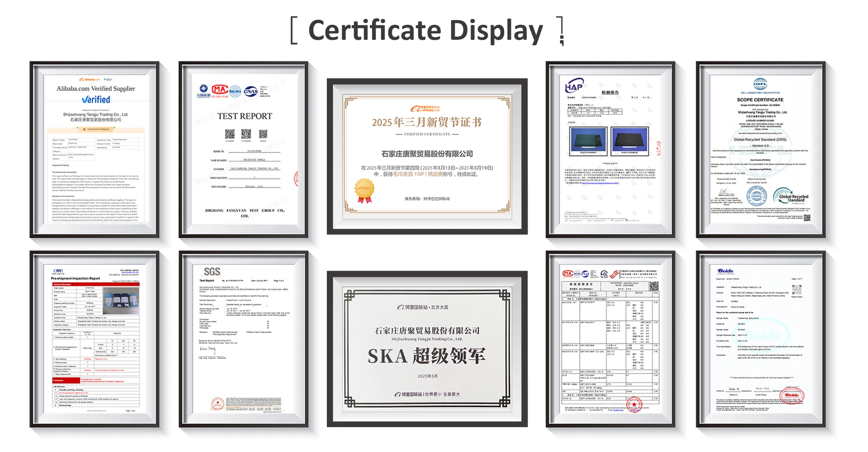
Task: Click the QR code on IDFL Scope Certificate
Action: pos(807,218)
